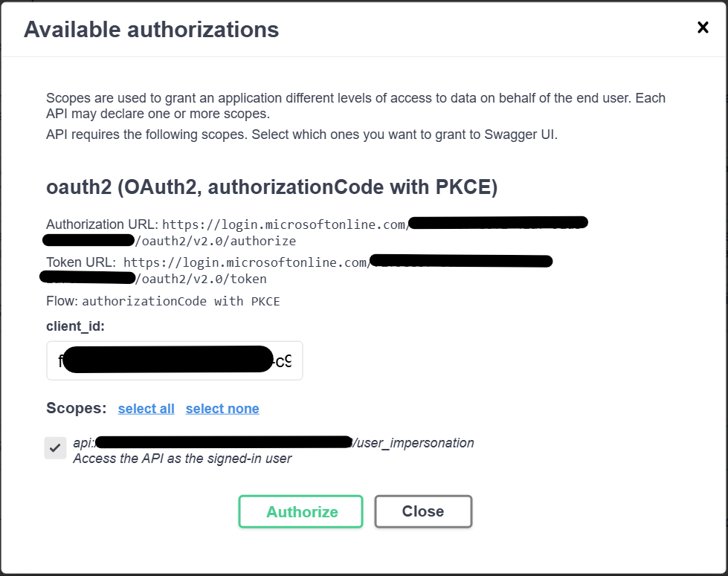Viewport: 728px width, 576px height.
Task: Click the gray Close button
Action: point(423,511)
